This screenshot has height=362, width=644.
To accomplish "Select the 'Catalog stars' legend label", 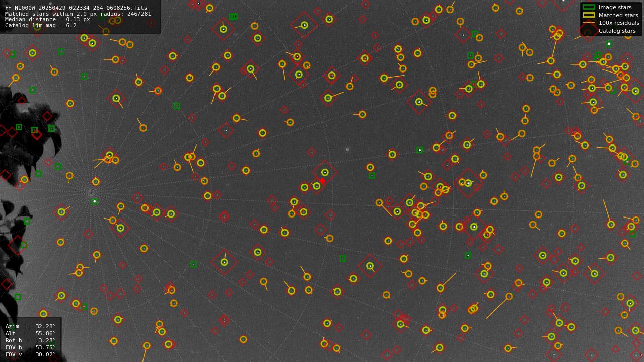I will point(617,31).
